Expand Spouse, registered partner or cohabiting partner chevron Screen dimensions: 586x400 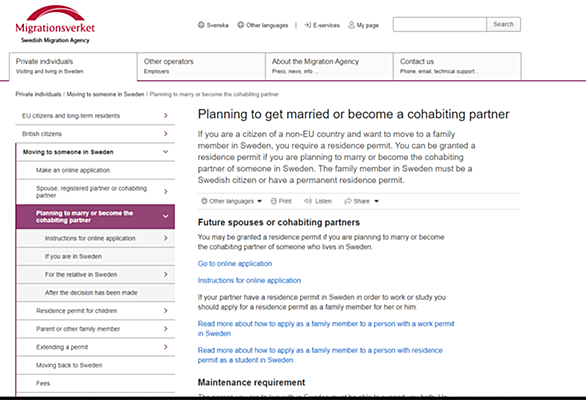pos(166,191)
